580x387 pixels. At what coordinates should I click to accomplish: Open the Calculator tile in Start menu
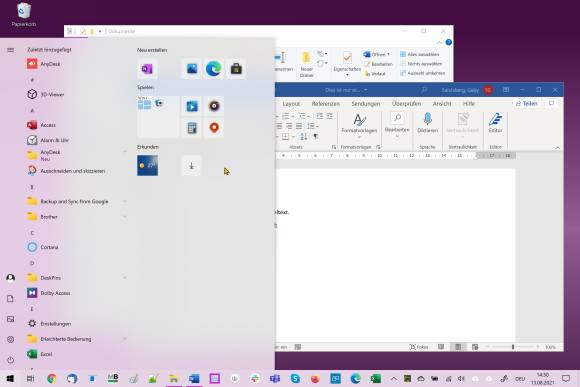[192, 128]
